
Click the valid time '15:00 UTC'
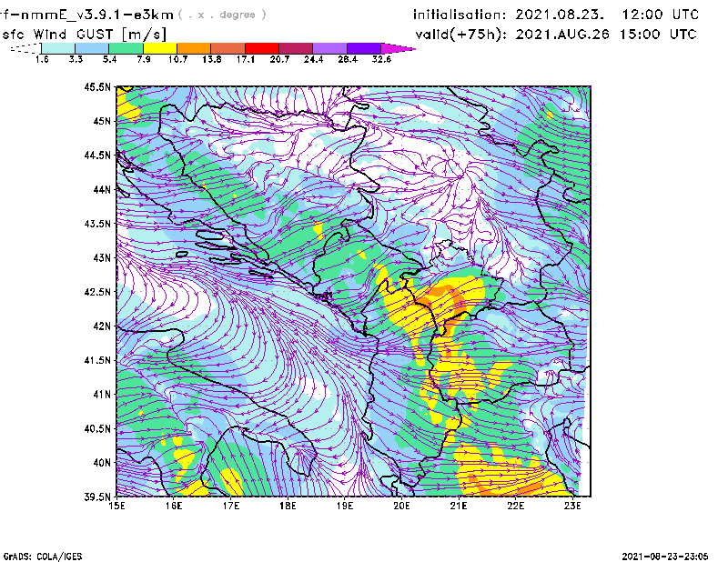pyautogui.click(x=658, y=34)
